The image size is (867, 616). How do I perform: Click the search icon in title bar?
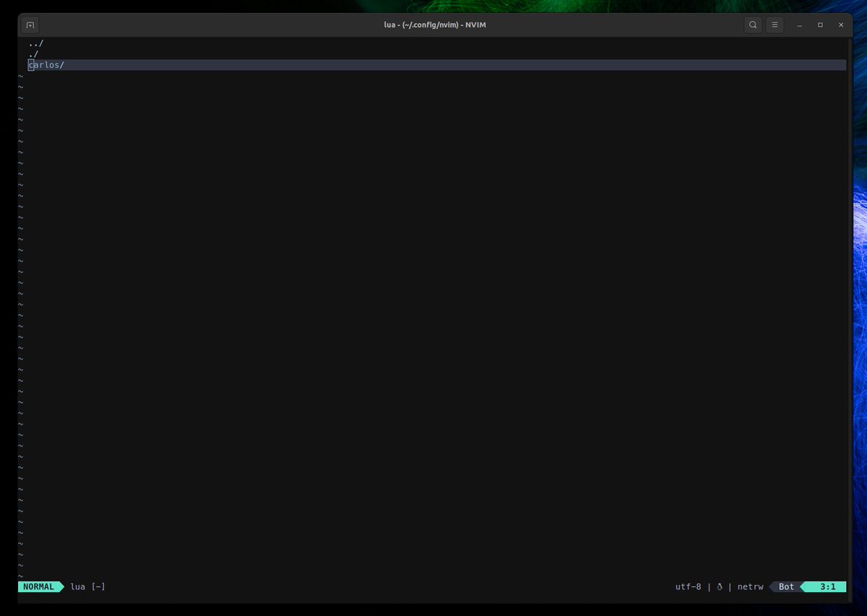(753, 25)
